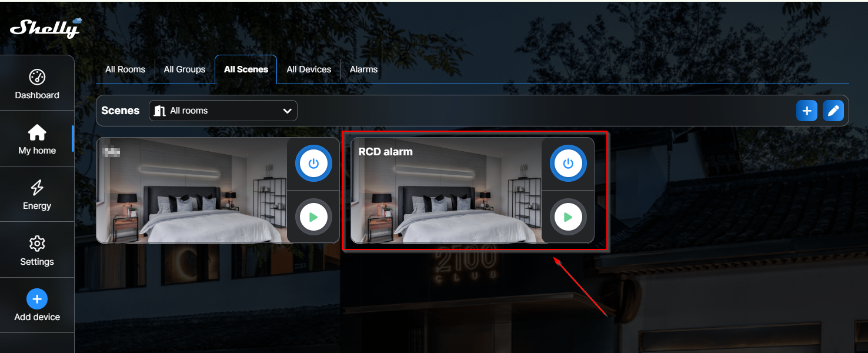Open the All rooms dropdown

[223, 111]
